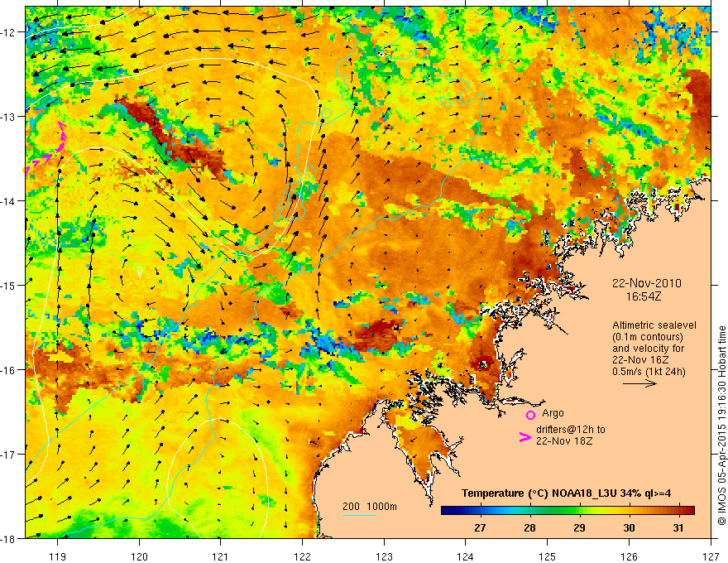Click the magenta drifter track near 119°E, 13°S
The width and height of the screenshot is (728, 563).
(46, 151)
